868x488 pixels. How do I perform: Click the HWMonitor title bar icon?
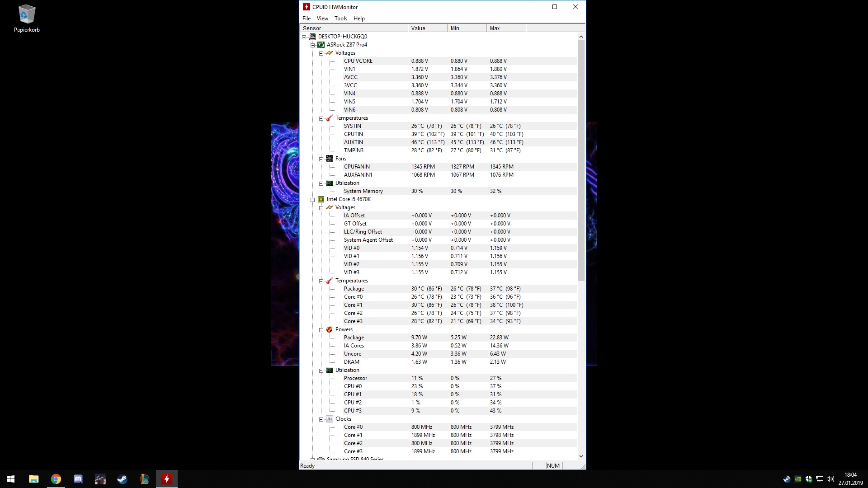pyautogui.click(x=307, y=7)
